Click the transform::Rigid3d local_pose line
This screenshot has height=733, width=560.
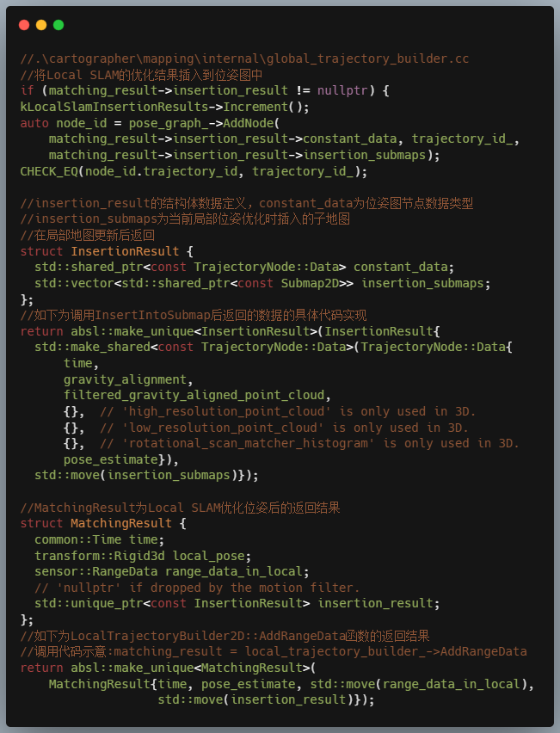coord(143,555)
